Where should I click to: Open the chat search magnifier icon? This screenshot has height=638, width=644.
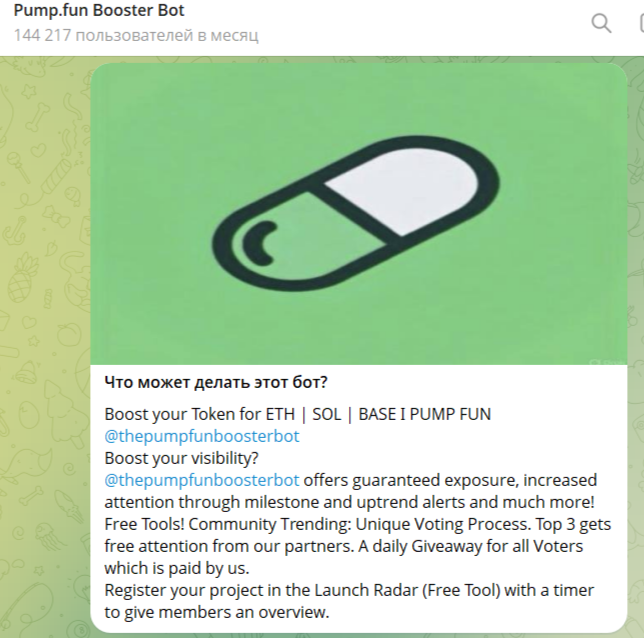[601, 23]
